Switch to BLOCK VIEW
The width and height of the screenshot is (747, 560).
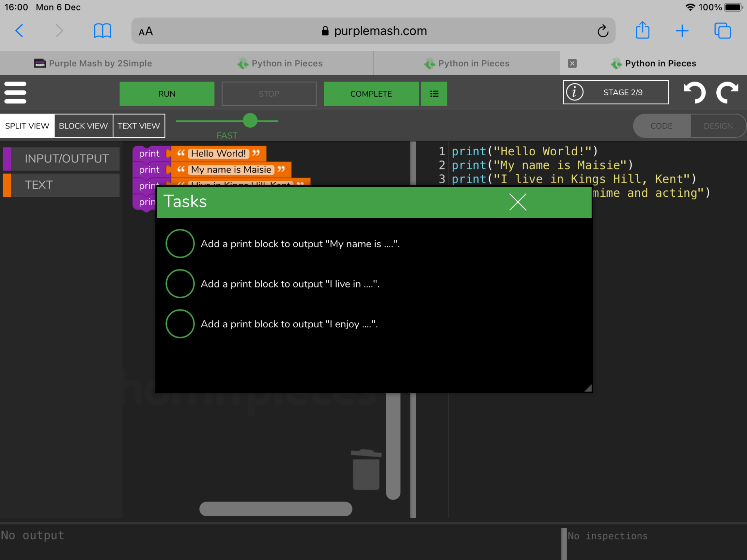(83, 126)
